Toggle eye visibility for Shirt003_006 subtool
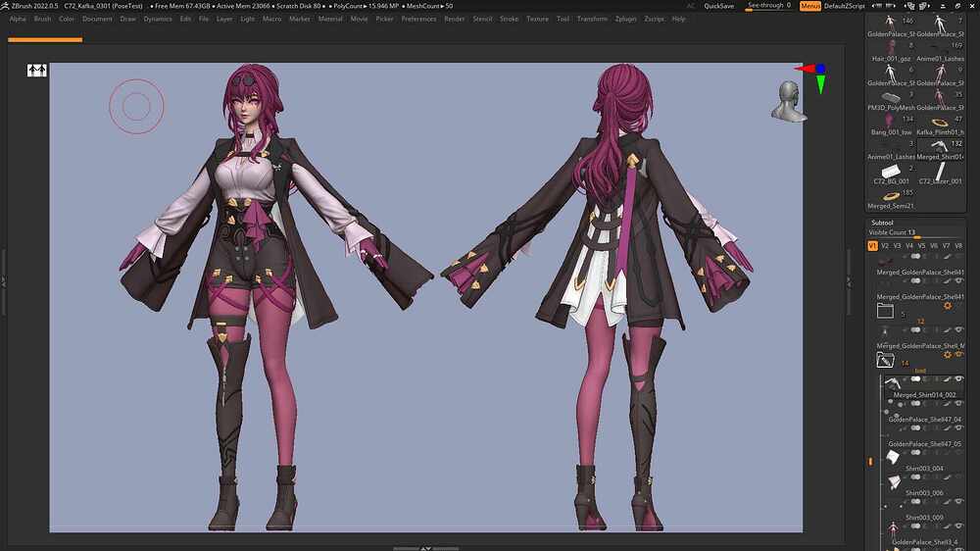Screen dimensions: 980x551 [959, 476]
